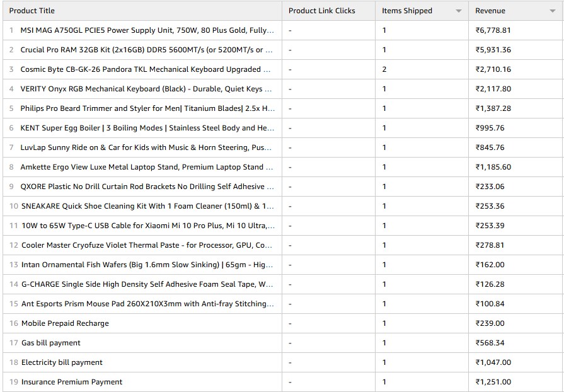
Task: Click the Cooler Master Cryofuze Thermal Paste title
Action: (147, 245)
